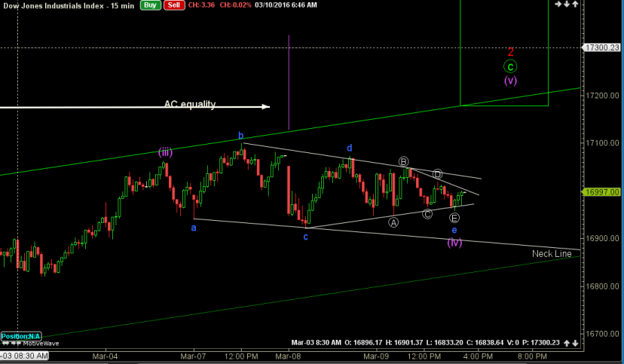Select the purple (iii) wave label
The image size is (624, 364).
(x=165, y=152)
